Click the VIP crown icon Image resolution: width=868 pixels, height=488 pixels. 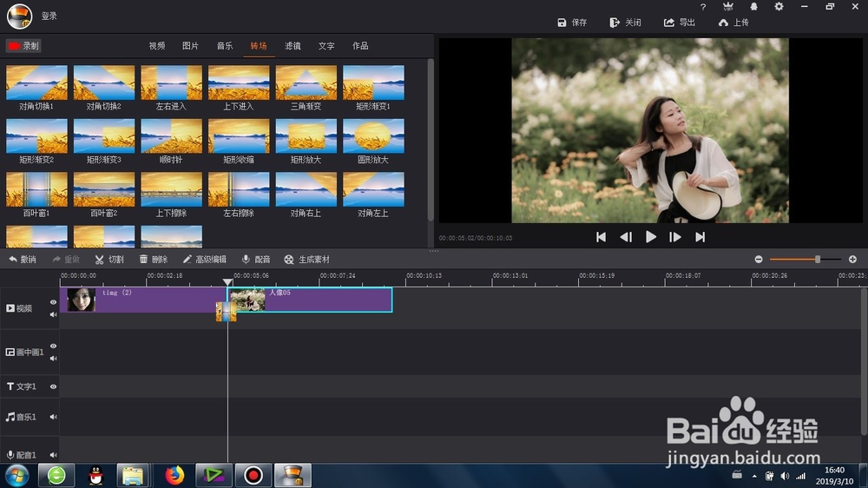point(728,7)
